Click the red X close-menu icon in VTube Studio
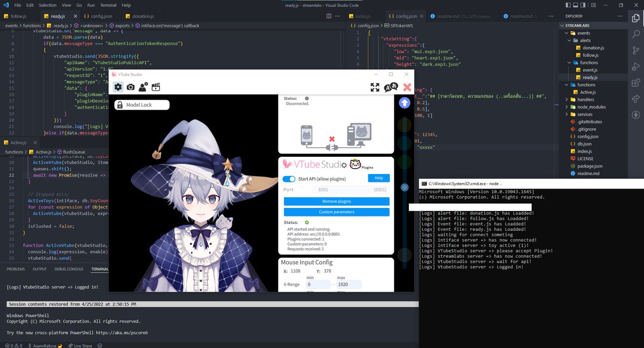This screenshot has height=348, width=644. (x=407, y=87)
